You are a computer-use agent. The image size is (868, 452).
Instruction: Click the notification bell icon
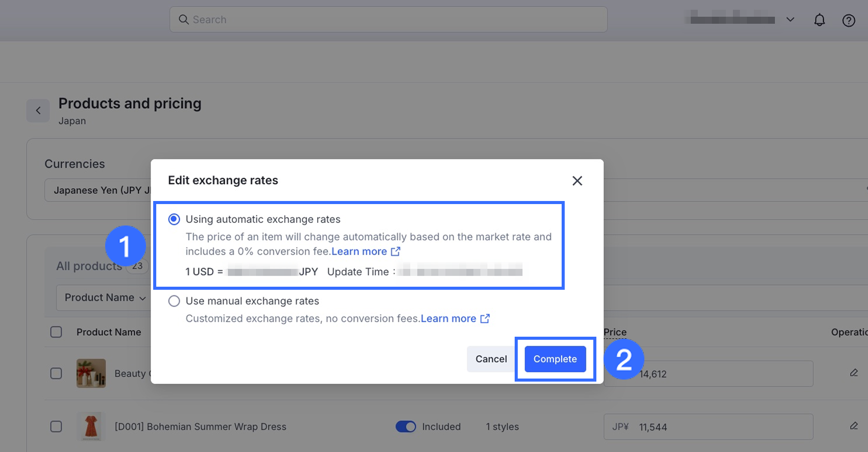[x=819, y=20]
